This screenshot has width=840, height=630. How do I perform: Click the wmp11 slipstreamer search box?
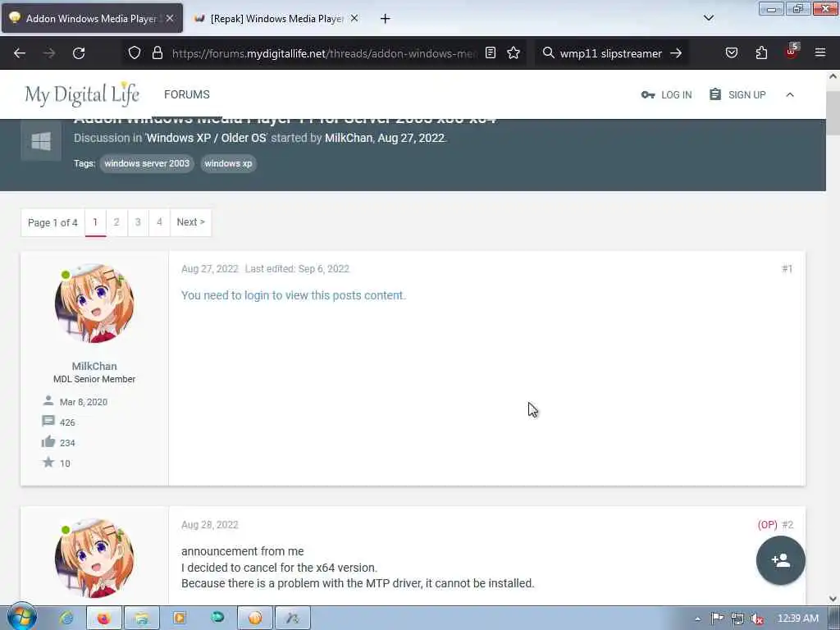610,53
